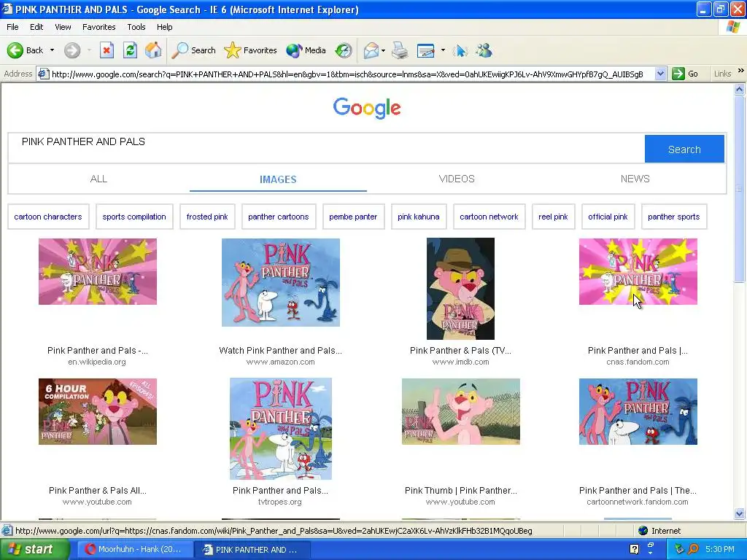Click the 'pembe panter' suggestion chip
Viewport: 747px width, 560px height.
click(x=353, y=217)
